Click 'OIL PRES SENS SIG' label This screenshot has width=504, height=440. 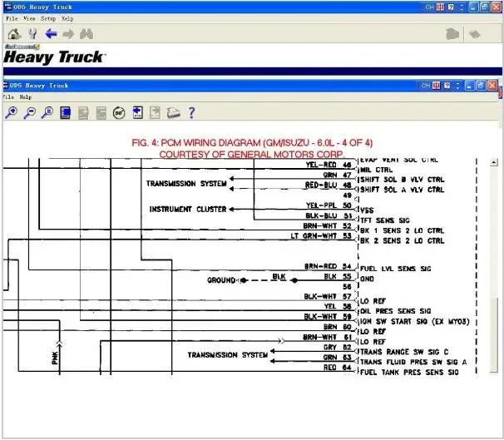[396, 311]
